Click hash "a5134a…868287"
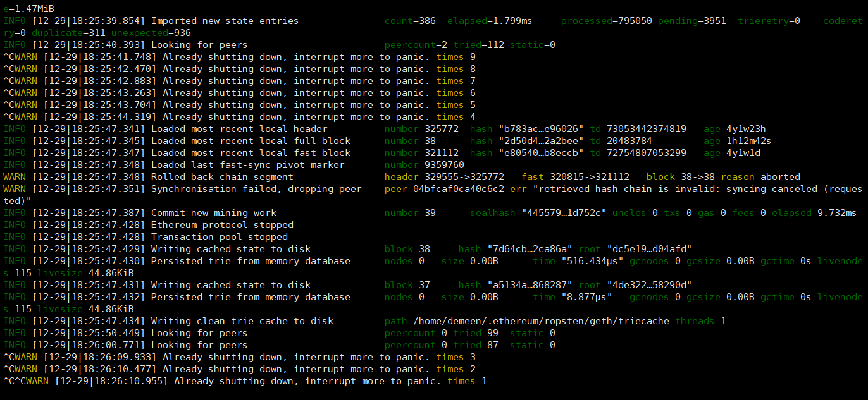Screen dimensions: 868x400 click(x=516, y=285)
